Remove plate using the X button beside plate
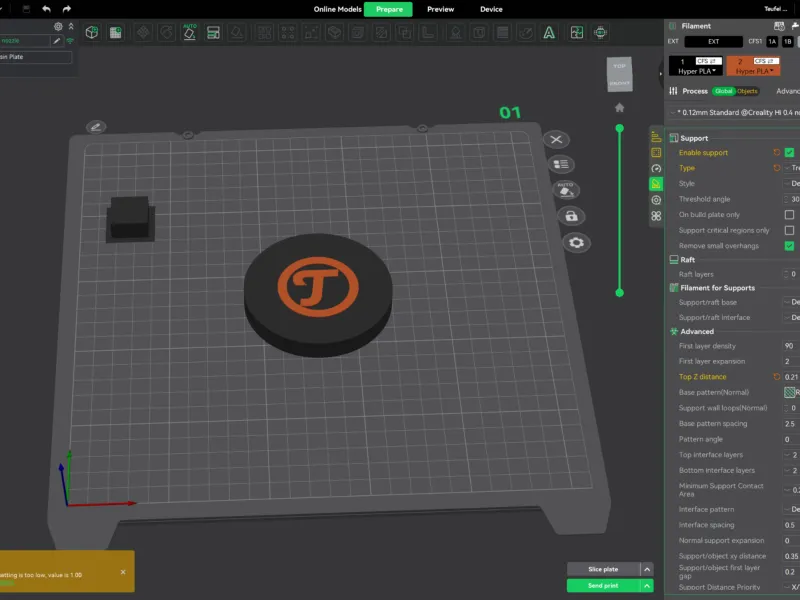 (556, 139)
